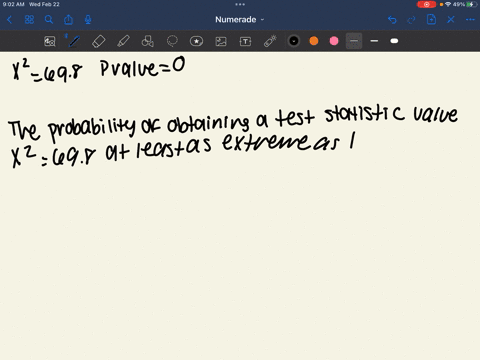Select the Shapes tool
Viewport: 480px width, 360px height.
coord(148,41)
